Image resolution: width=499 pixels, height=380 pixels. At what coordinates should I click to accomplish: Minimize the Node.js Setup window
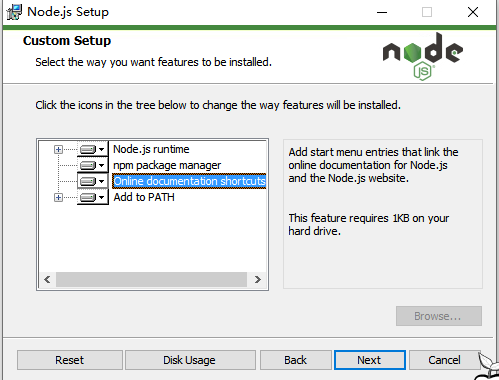coord(382,12)
